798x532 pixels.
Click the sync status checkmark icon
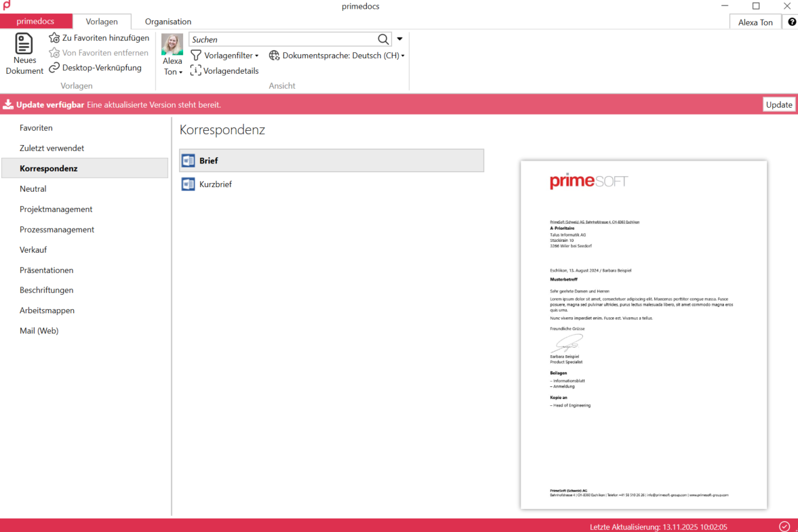pos(784,527)
